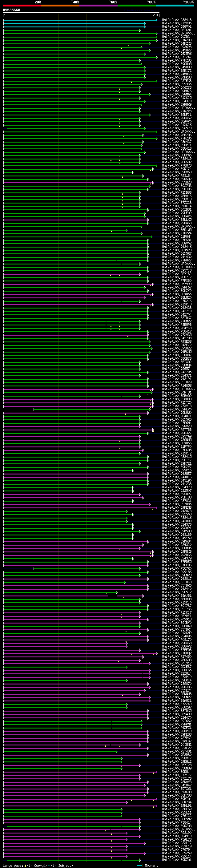Viewport: 197px width, 868px height.
Task: Click the query end position 281
Action: coord(155,15)
